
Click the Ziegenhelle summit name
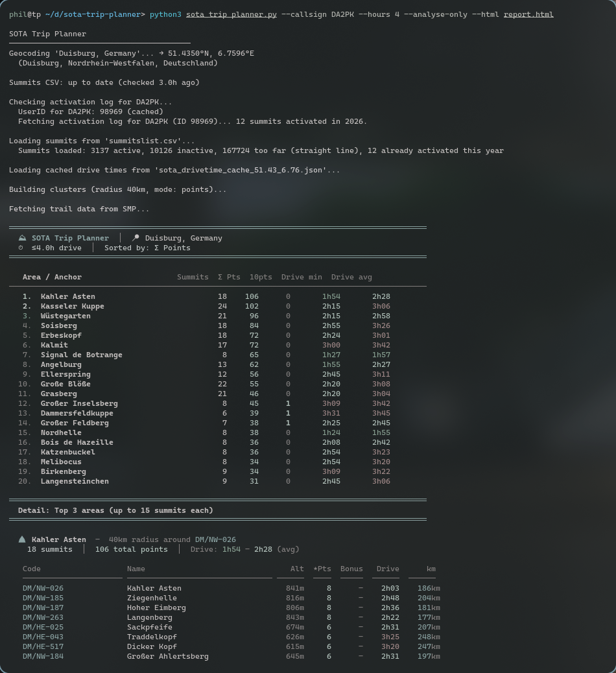[152, 598]
